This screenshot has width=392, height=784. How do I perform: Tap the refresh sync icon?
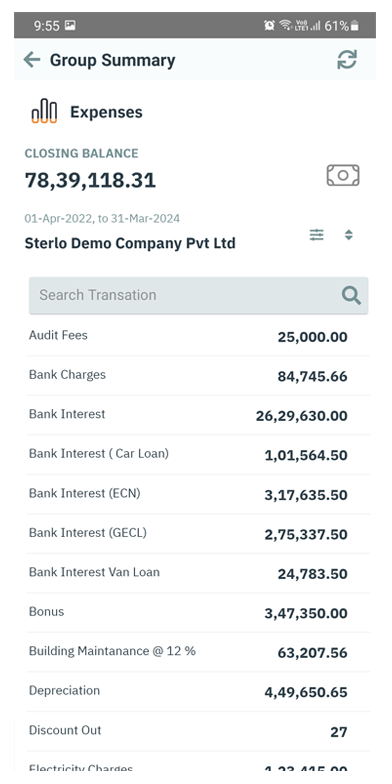[x=347, y=60]
